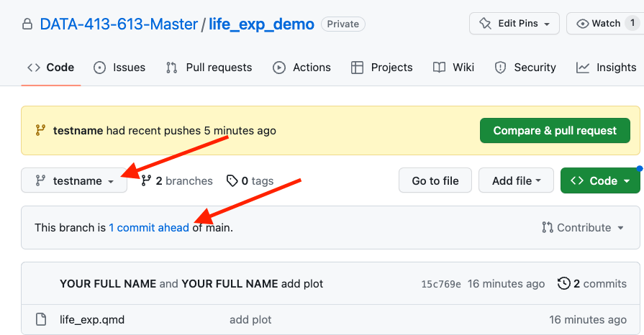Switch to the Issues tab
This screenshot has width=644, height=335.
(119, 68)
